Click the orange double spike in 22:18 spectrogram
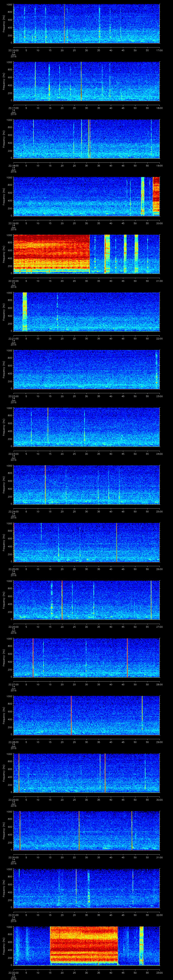Viewport: 173px width, 980px height. [89, 139]
